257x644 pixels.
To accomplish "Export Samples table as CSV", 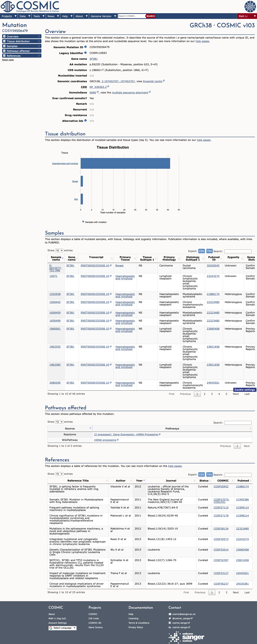I will point(201,251).
